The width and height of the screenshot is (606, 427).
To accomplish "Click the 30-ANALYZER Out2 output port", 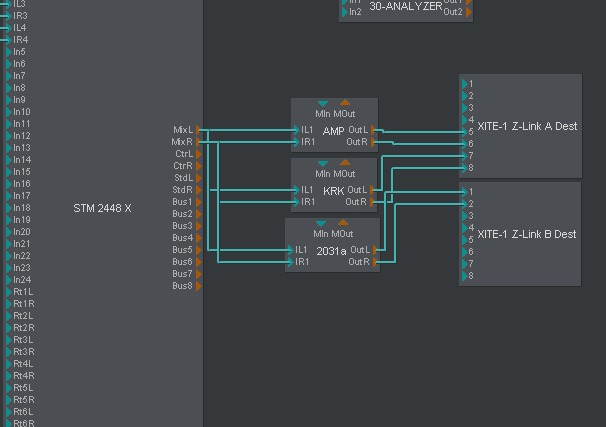I will [x=468, y=12].
